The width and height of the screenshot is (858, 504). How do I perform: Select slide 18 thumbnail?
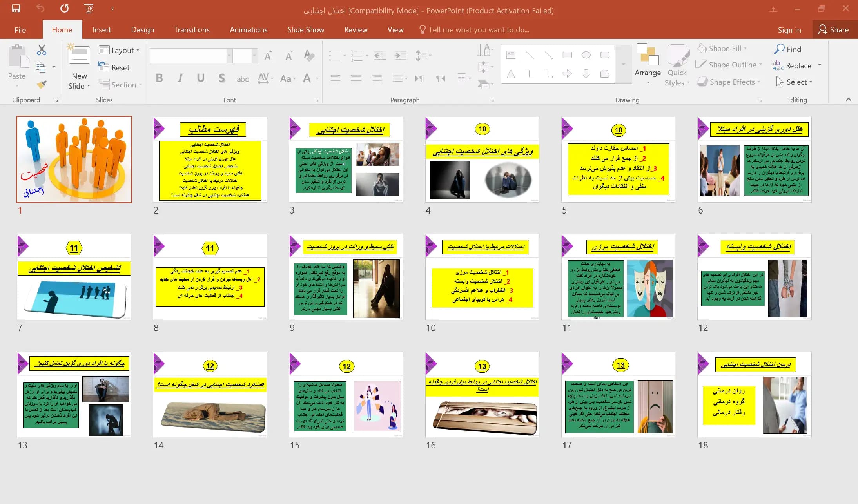755,395
